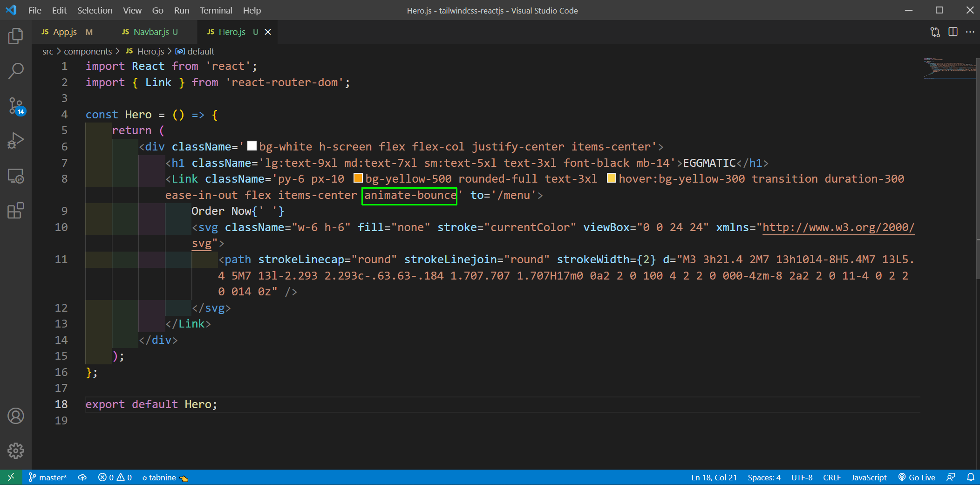Click line number 4 in gutter

click(x=64, y=115)
